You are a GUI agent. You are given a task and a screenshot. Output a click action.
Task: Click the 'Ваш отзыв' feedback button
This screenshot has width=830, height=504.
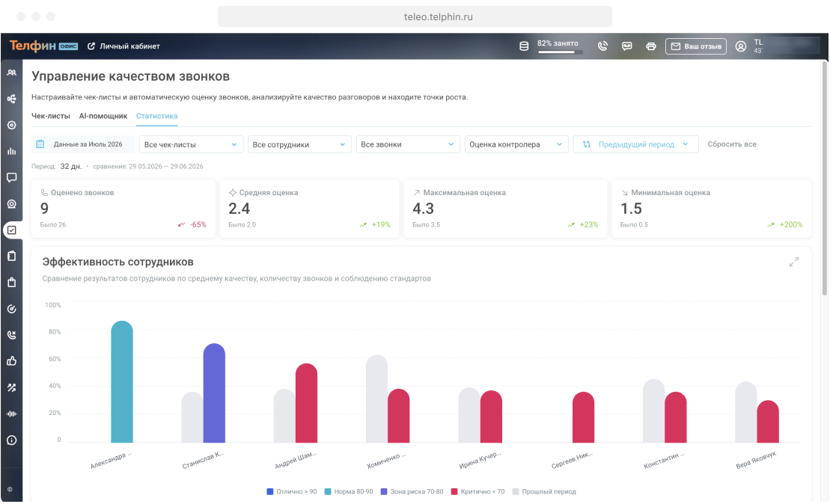tap(695, 46)
